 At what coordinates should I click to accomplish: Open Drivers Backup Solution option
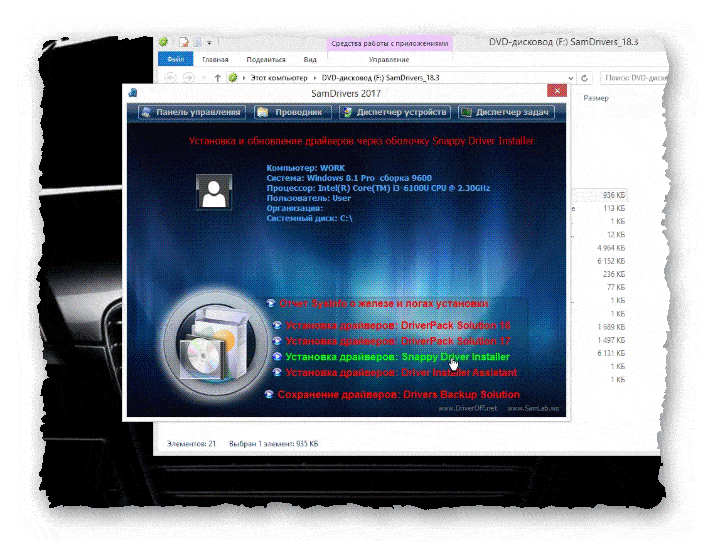point(399,395)
